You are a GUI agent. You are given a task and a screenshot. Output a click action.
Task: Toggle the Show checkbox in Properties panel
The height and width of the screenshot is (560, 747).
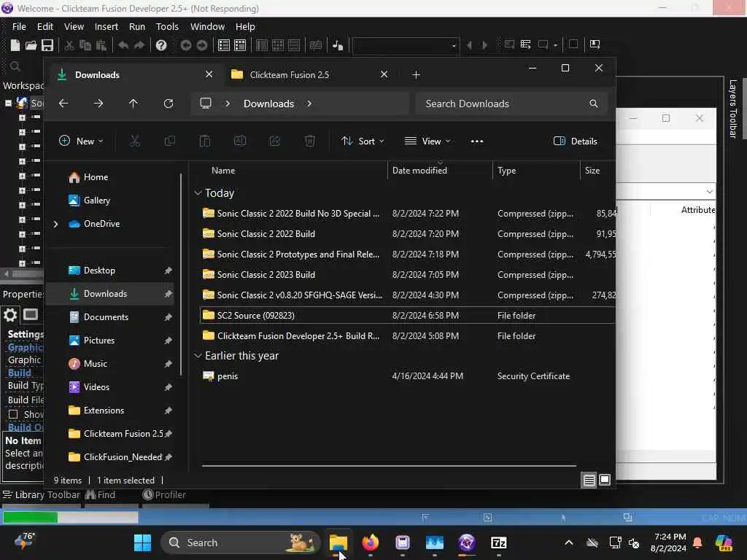tap(13, 414)
